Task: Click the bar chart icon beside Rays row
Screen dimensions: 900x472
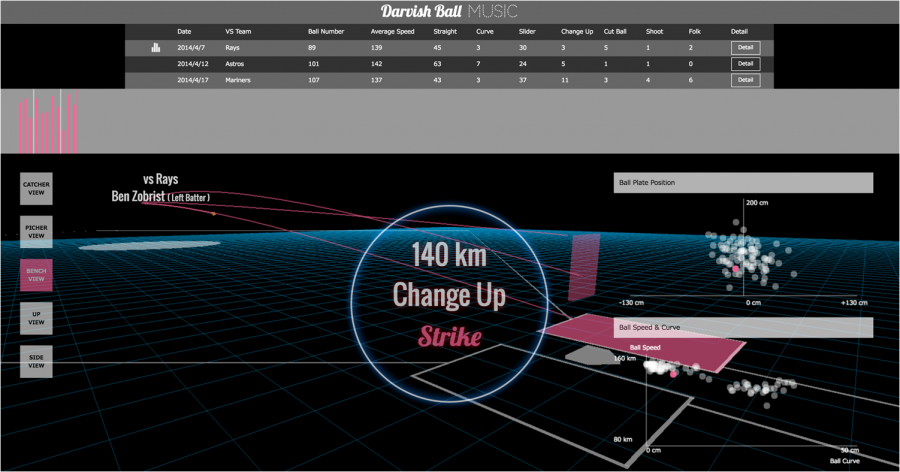Action: (155, 47)
